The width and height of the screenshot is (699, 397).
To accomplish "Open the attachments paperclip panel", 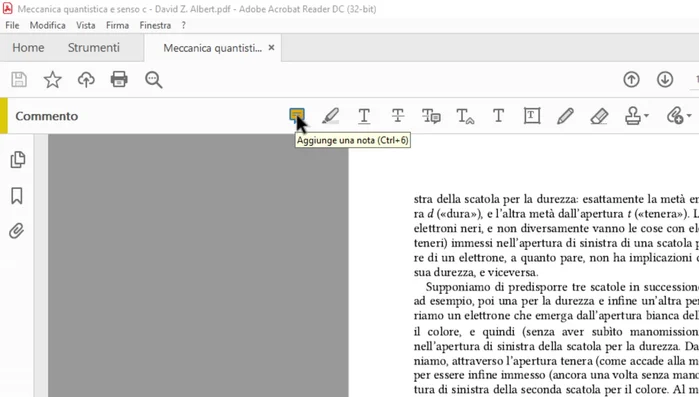I will (x=17, y=231).
